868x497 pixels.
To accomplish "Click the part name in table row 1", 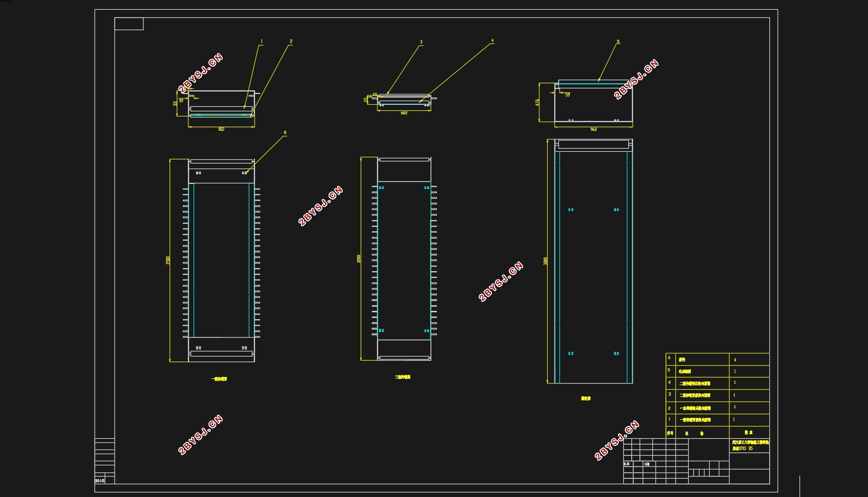I will 695,420.
